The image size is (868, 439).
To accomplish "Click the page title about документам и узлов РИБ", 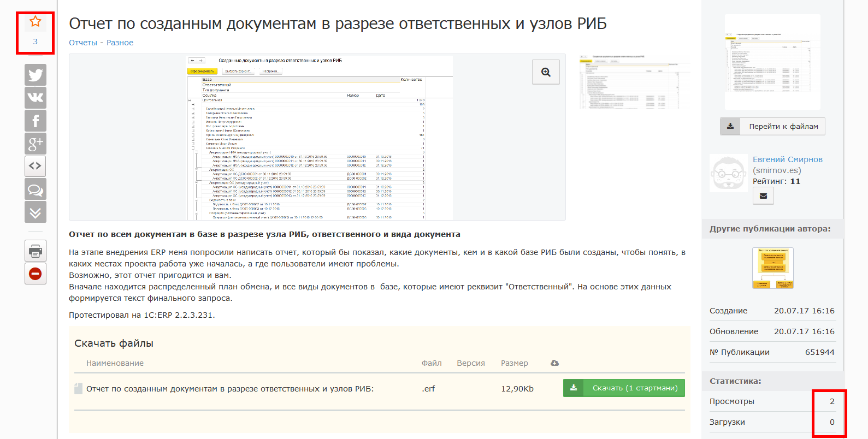I will (338, 23).
